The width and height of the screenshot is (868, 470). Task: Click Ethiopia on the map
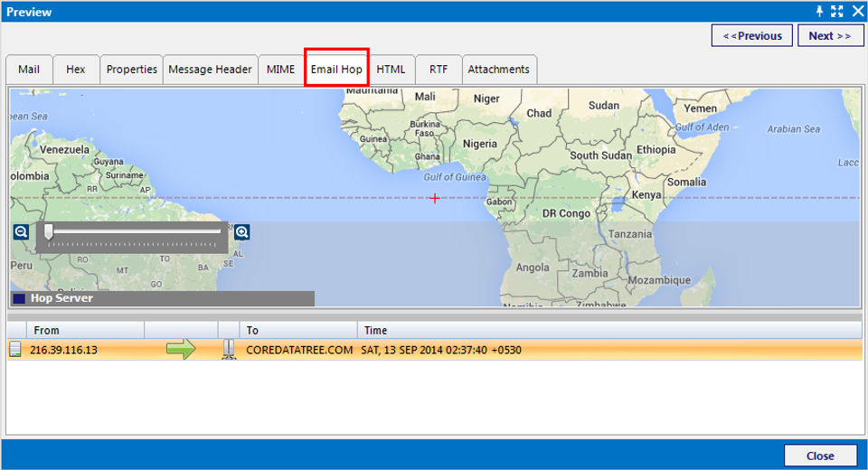coord(656,149)
